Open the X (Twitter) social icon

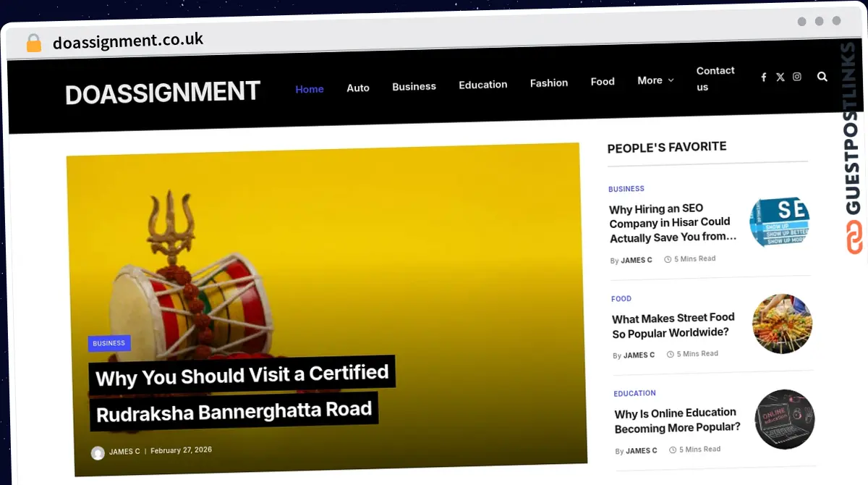(780, 77)
